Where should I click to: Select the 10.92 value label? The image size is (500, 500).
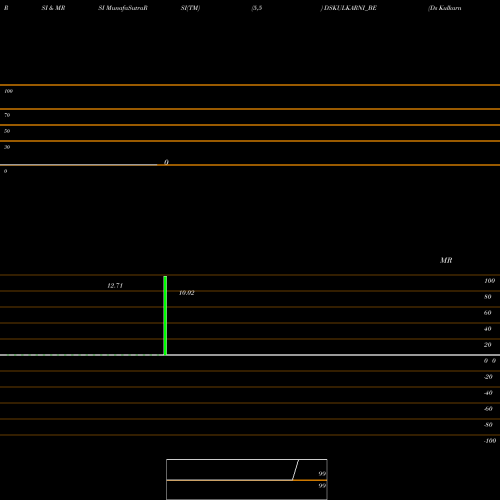(x=187, y=293)
